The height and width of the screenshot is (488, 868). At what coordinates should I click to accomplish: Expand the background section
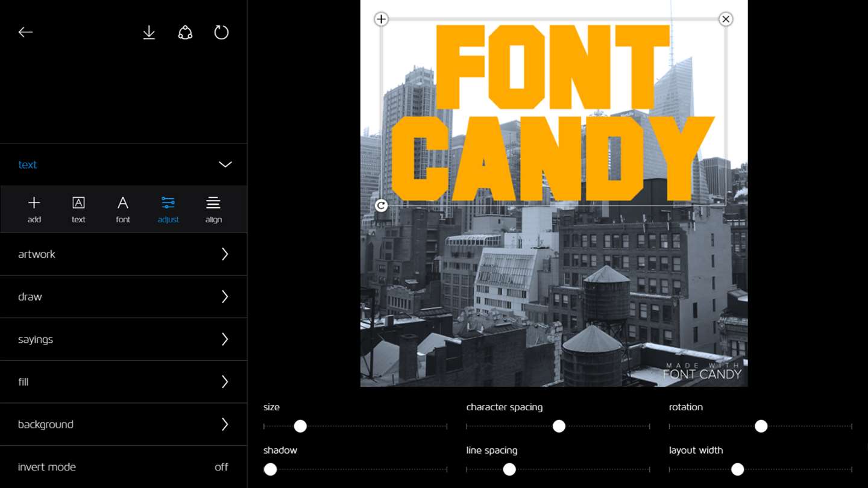click(x=124, y=424)
